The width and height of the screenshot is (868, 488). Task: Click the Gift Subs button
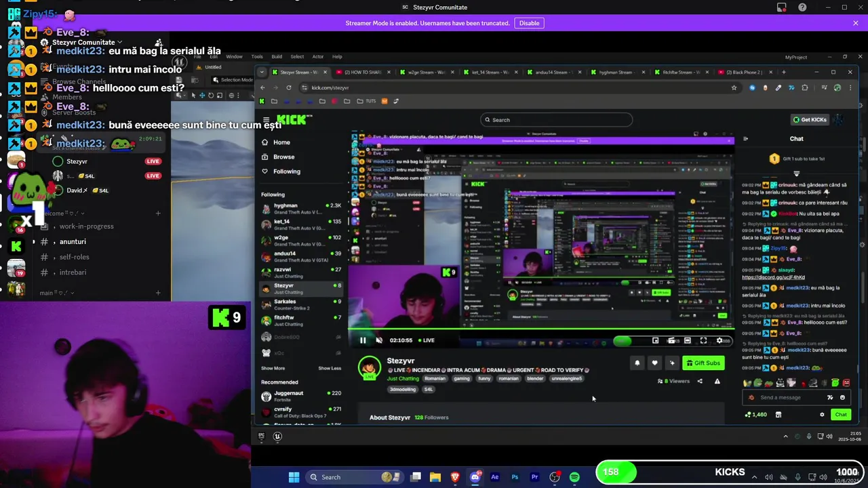(703, 363)
